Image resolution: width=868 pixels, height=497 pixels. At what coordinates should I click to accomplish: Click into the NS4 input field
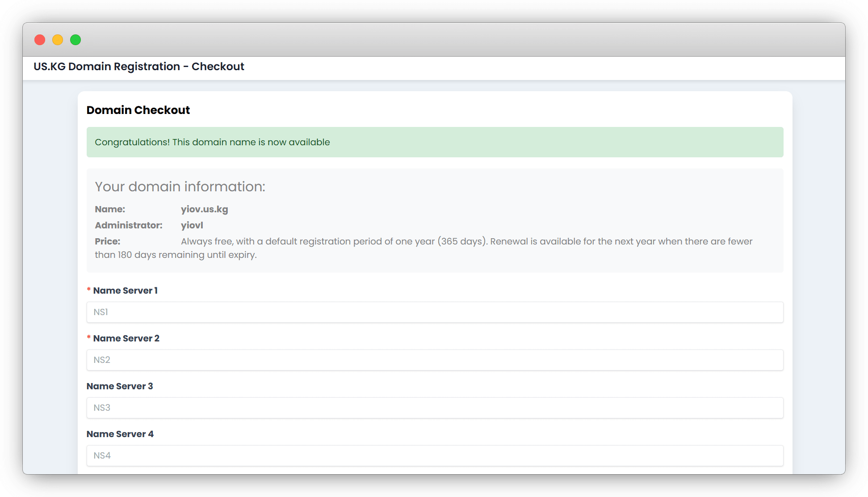coord(434,455)
